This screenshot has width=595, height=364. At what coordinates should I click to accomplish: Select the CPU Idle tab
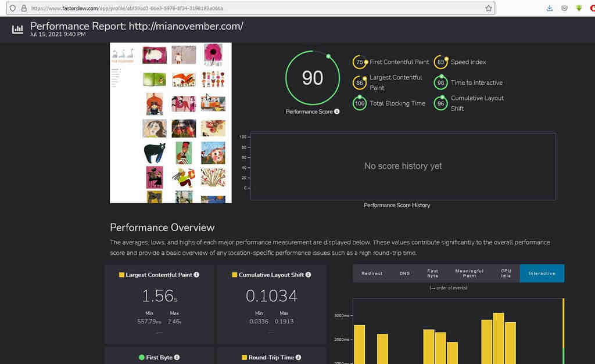pos(506,273)
